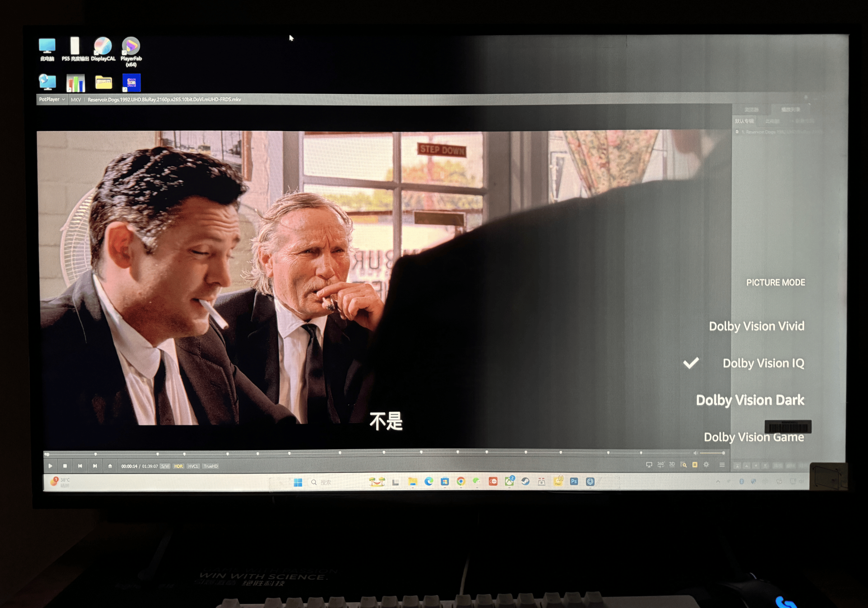
Task: Open the red app icon on taskbar
Action: (493, 481)
